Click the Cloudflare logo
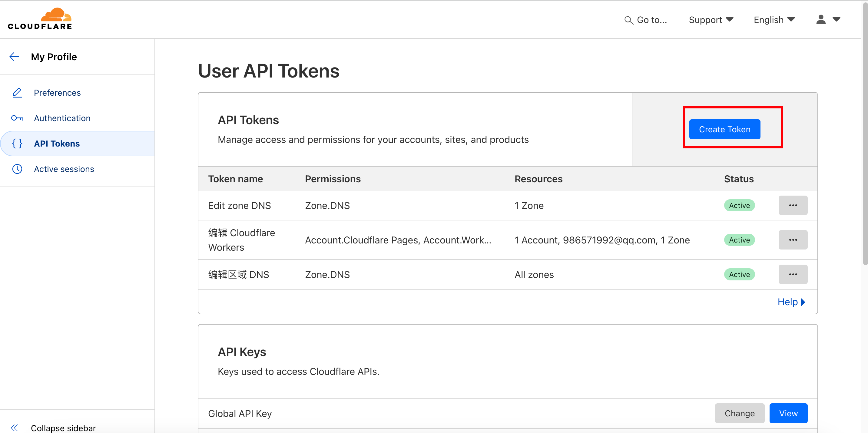Viewport: 868px width, 433px height. coord(40,19)
